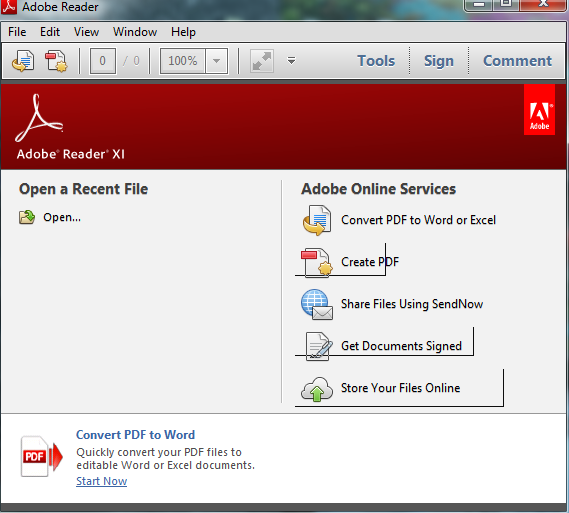Click the Adobe logo badge in banner

tap(539, 110)
